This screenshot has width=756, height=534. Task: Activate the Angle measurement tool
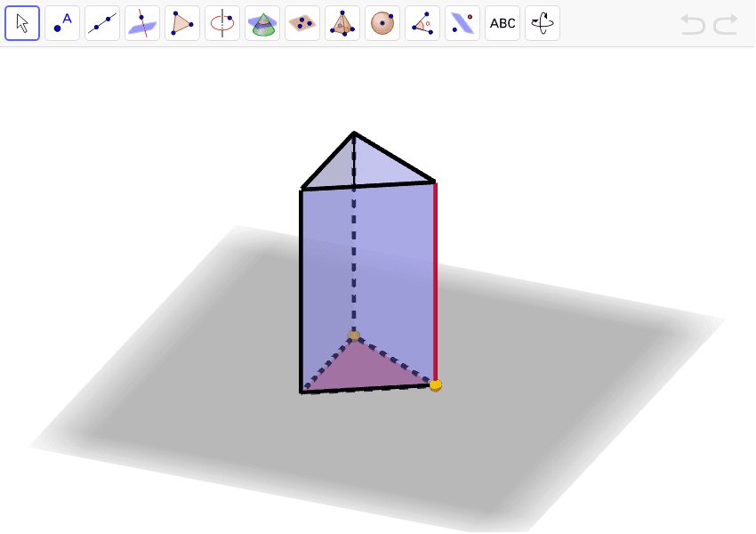pyautogui.click(x=422, y=22)
